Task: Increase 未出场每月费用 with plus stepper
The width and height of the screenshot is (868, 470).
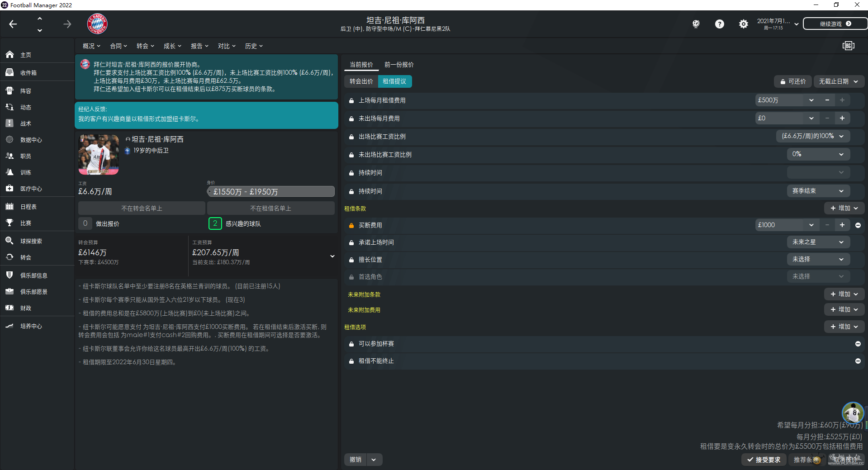Action: (842, 118)
